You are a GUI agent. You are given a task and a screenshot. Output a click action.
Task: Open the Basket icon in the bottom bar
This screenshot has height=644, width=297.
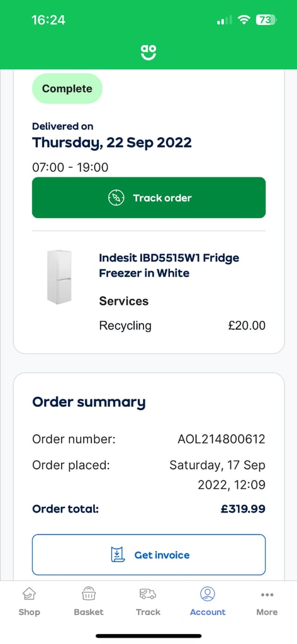point(89,594)
